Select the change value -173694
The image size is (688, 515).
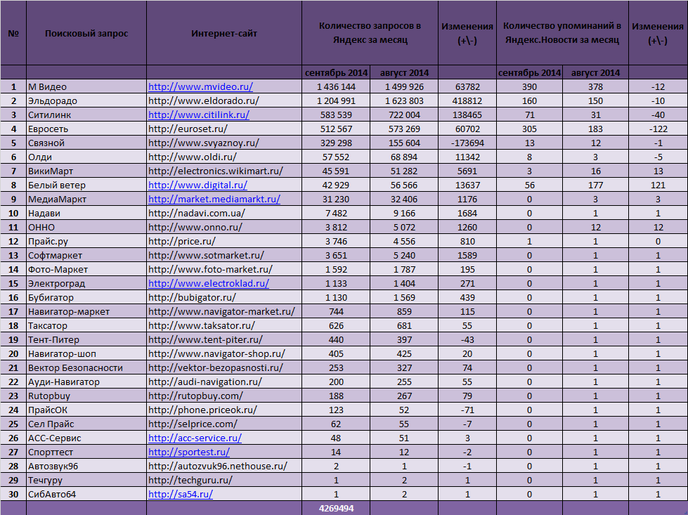[467, 143]
